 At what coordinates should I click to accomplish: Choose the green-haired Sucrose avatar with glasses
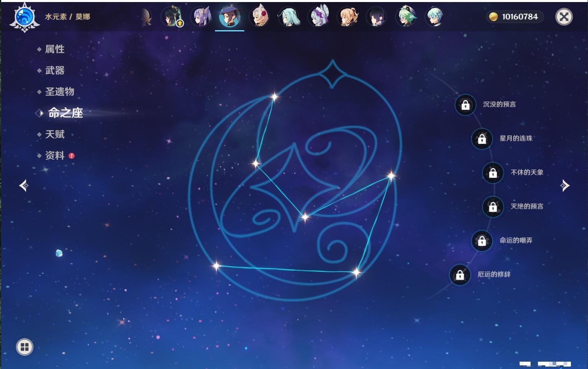point(406,17)
